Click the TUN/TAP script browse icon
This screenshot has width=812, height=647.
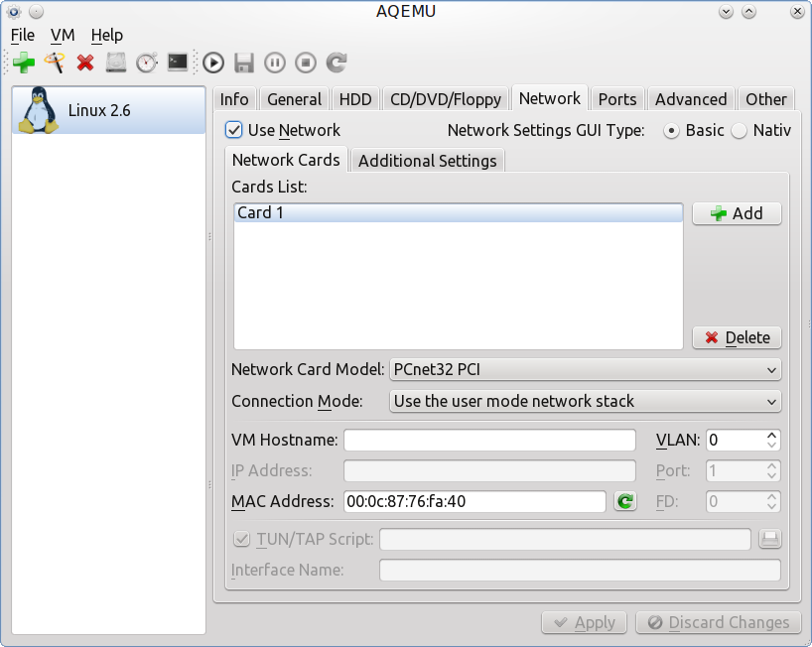click(770, 539)
